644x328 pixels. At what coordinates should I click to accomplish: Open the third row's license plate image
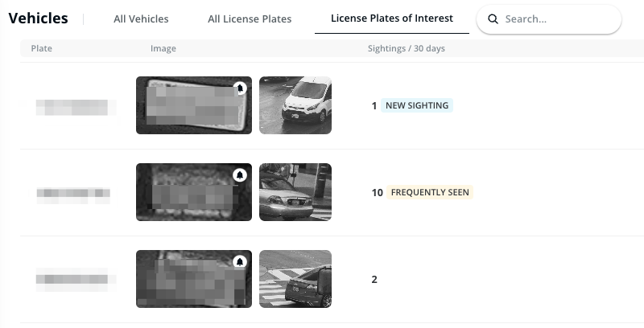(193, 279)
